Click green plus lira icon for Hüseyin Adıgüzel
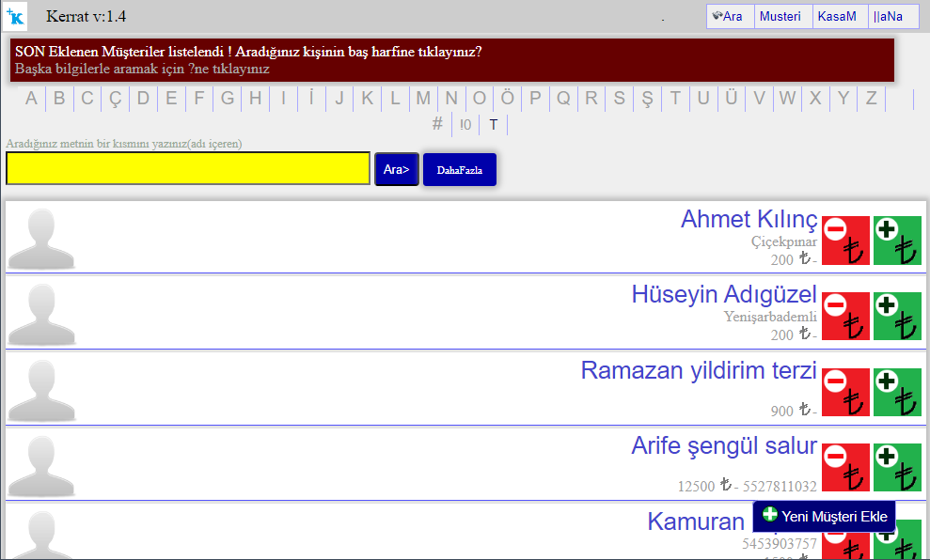The height and width of the screenshot is (560, 930). click(897, 317)
